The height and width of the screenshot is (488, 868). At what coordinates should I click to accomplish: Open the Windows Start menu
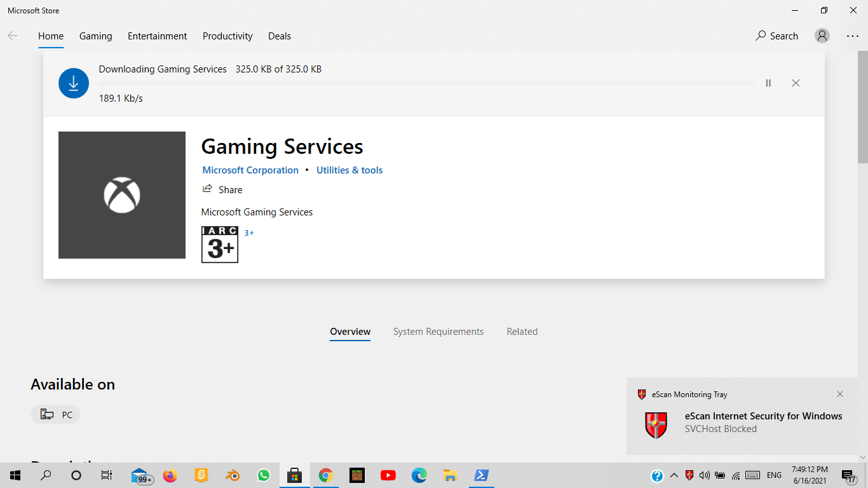pos(15,475)
